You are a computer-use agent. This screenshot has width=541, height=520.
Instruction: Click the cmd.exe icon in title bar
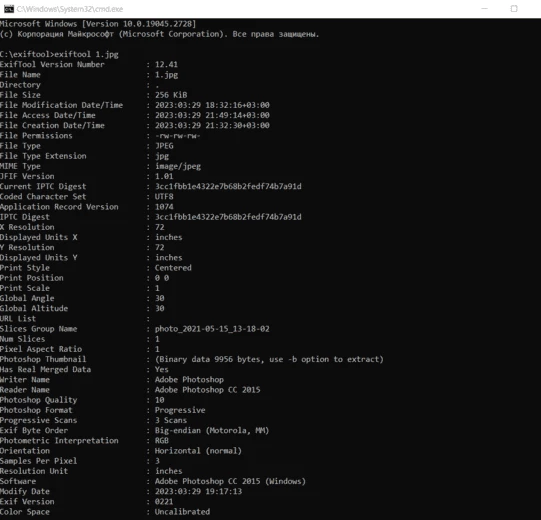9,9
